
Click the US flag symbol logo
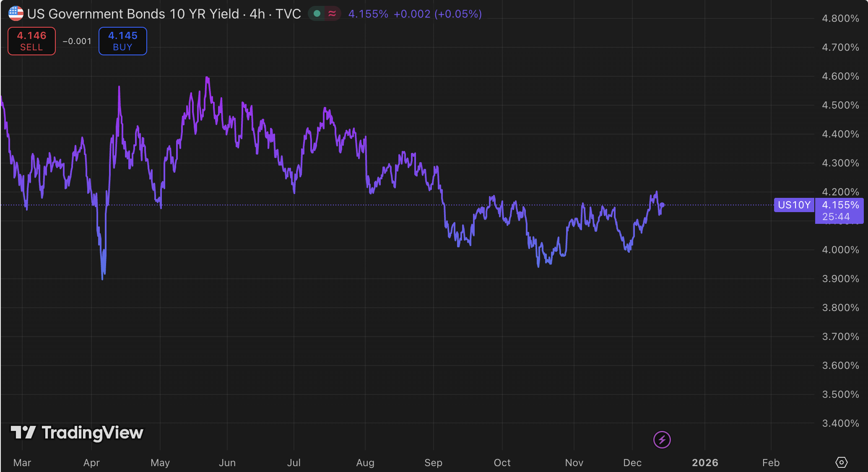pos(16,14)
